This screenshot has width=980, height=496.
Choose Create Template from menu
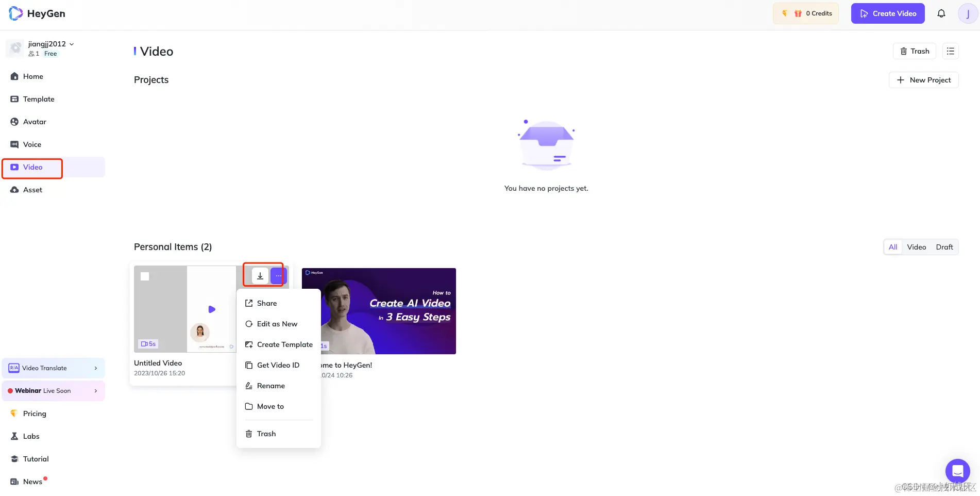pos(279,344)
